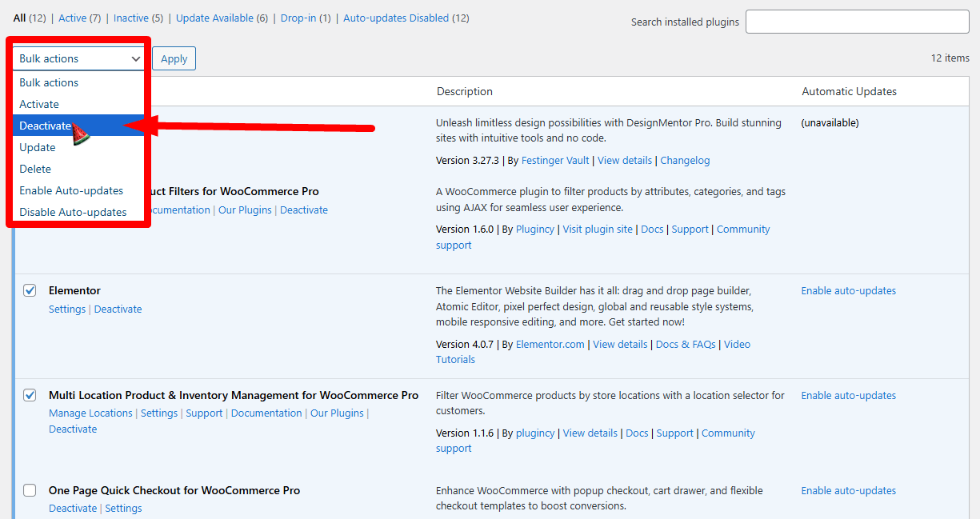980x519 pixels.
Task: Open Support link for version 1.6.0 plugin
Action: click(x=690, y=229)
